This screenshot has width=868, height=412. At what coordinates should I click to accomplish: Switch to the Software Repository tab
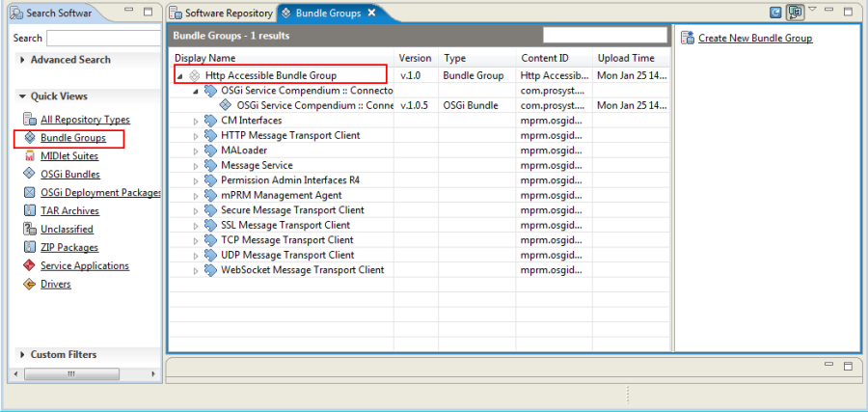click(222, 13)
